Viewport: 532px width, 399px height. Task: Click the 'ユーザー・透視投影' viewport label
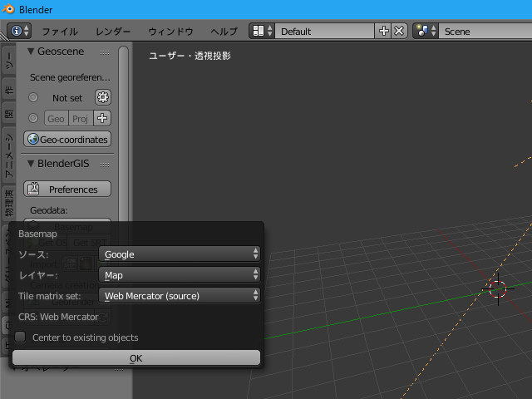(x=190, y=56)
